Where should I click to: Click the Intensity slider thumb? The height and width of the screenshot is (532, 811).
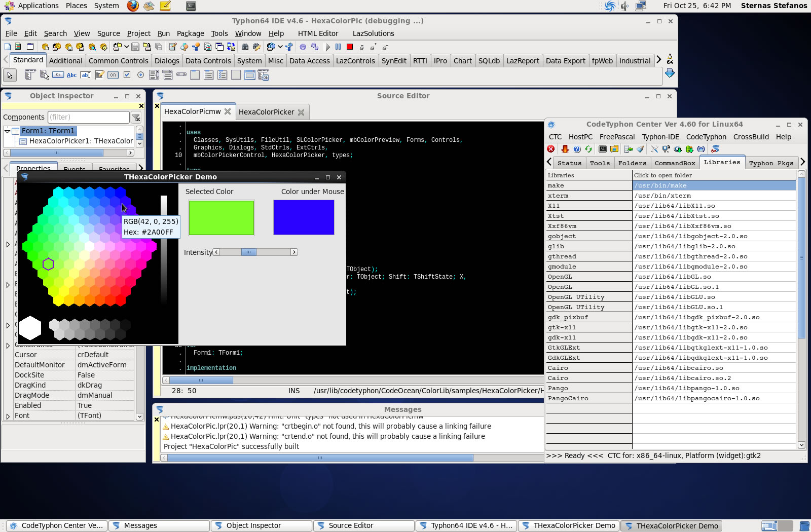click(x=248, y=252)
